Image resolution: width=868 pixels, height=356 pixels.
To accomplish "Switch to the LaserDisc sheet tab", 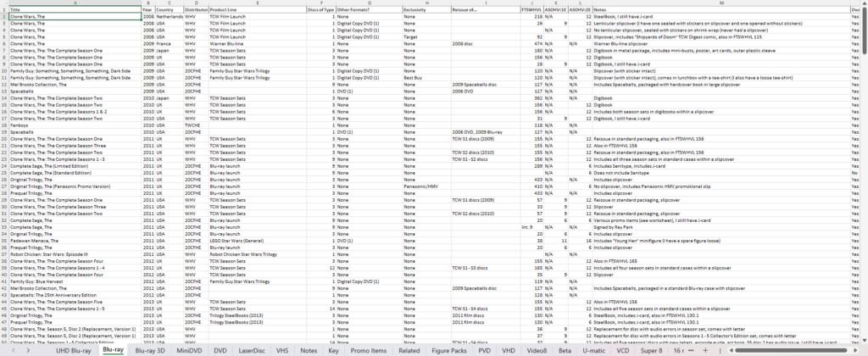I will tap(252, 348).
